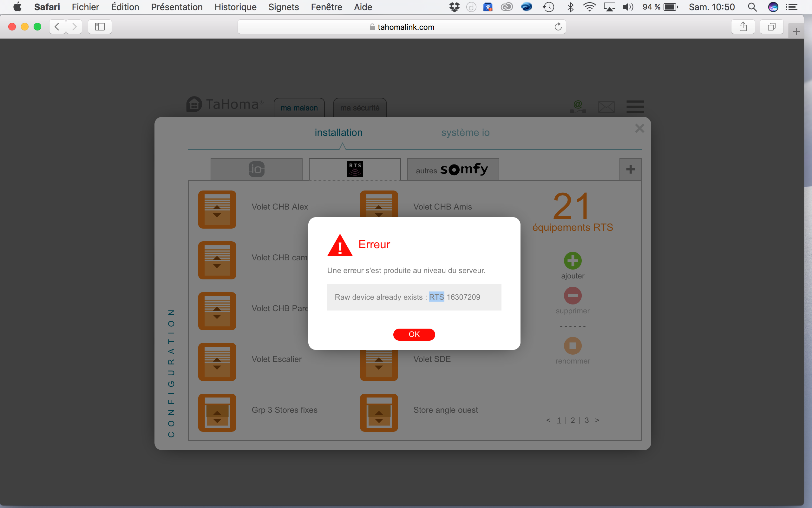Click the tahomalink.com address bar
The width and height of the screenshot is (812, 508).
click(x=402, y=27)
